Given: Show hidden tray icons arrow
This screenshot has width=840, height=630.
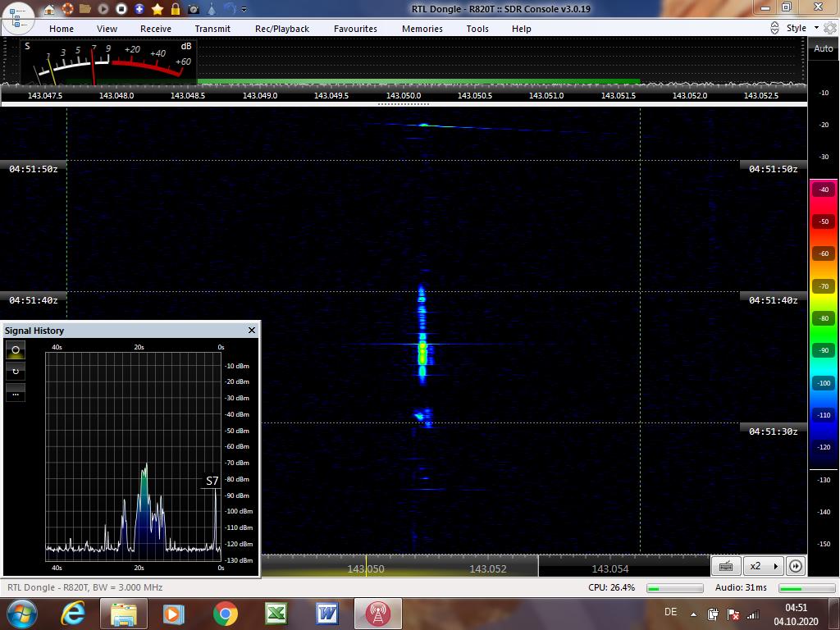Looking at the screenshot, I should point(693,614).
